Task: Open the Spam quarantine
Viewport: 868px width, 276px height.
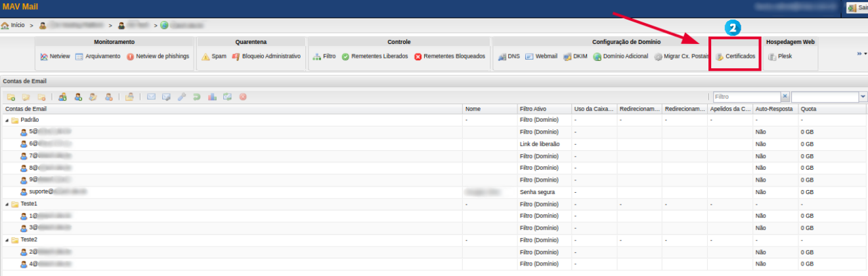Action: pyautogui.click(x=214, y=56)
